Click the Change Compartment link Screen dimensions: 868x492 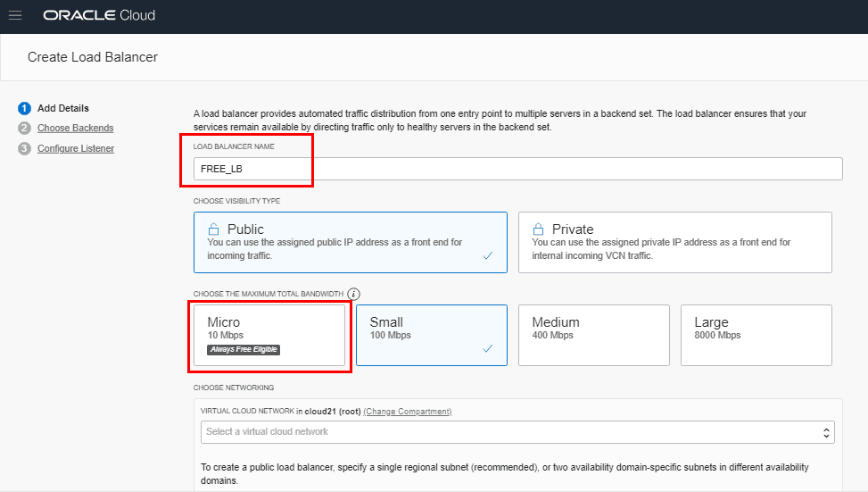(x=408, y=411)
